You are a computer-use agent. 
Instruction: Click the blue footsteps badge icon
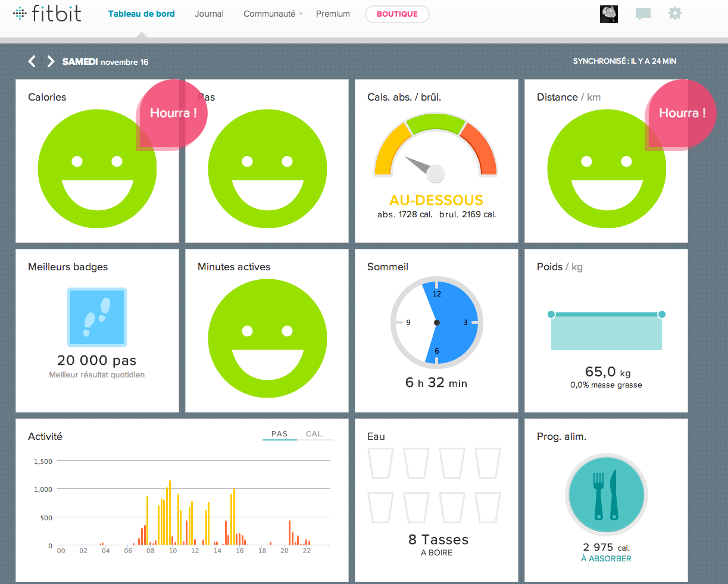point(97,317)
